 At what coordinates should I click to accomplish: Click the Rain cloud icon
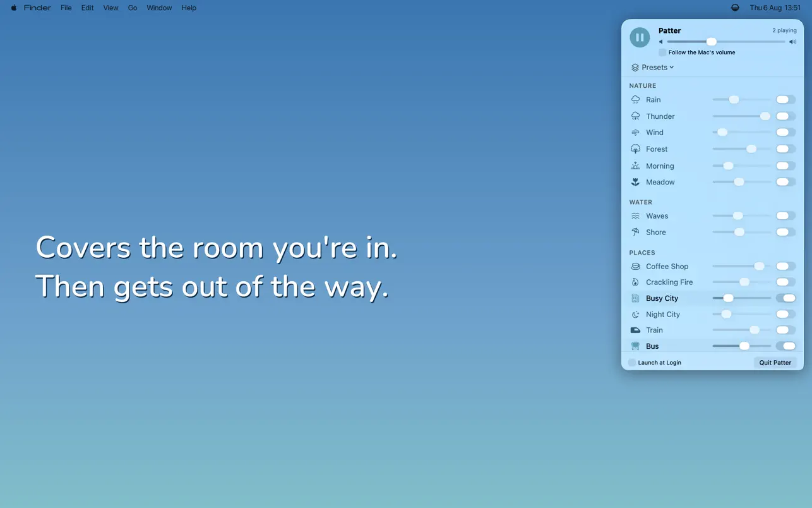pos(635,100)
